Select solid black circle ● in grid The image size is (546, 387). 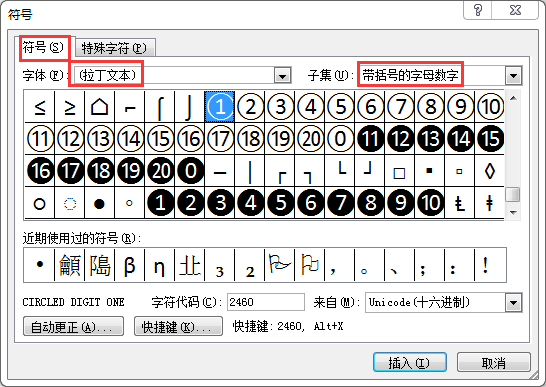click(x=100, y=203)
